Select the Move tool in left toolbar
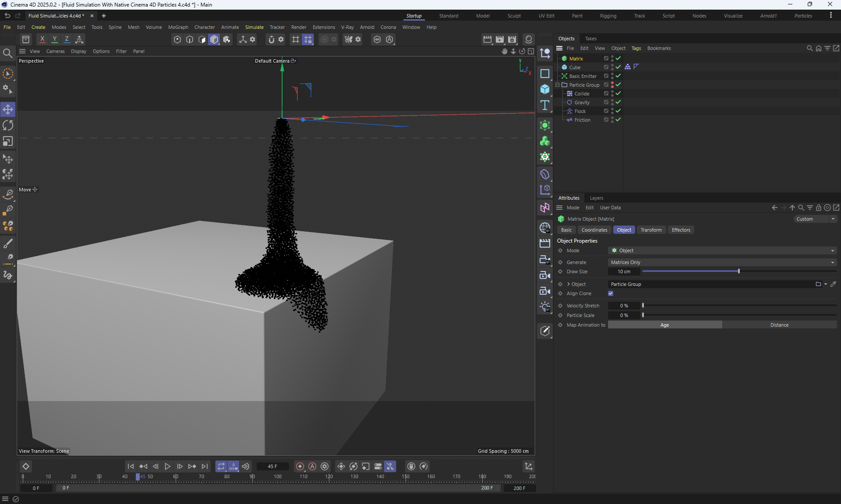This screenshot has height=504, width=841. [8, 109]
